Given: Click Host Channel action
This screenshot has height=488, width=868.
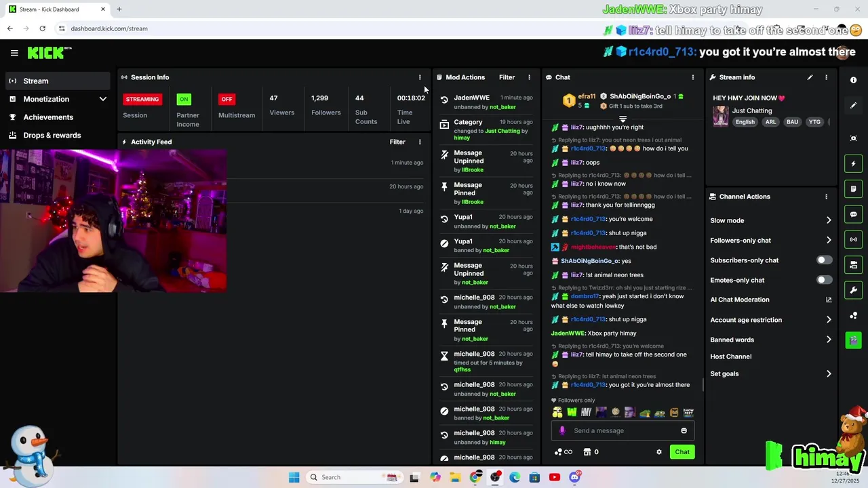Looking at the screenshot, I should tap(731, 357).
